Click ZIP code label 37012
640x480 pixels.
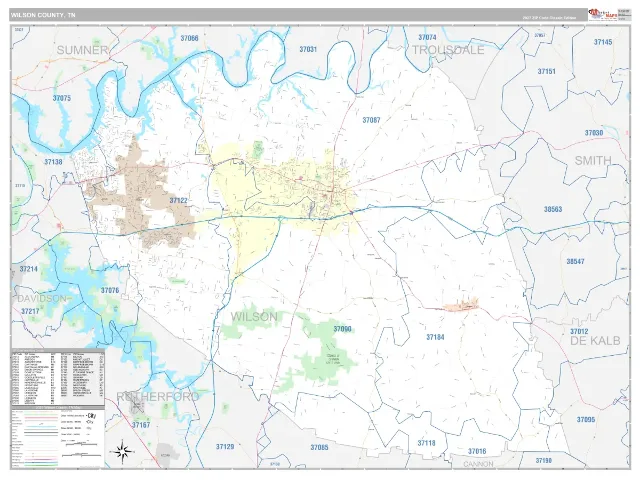point(579,331)
